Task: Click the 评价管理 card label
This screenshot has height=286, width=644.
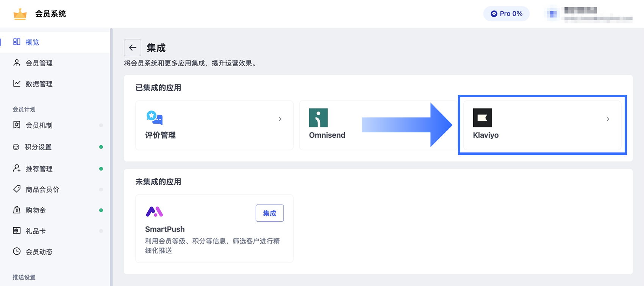Action: click(x=160, y=135)
